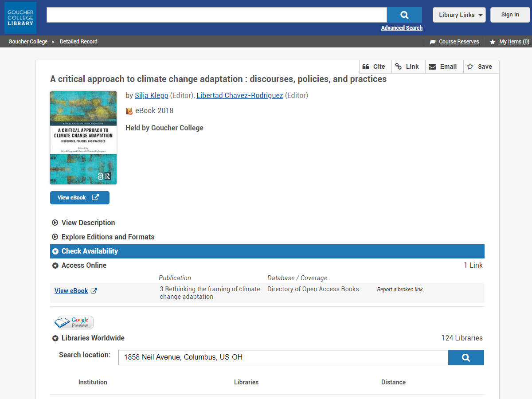This screenshot has height=399, width=532.
Task: Click the book cover thumbnail
Action: click(83, 138)
